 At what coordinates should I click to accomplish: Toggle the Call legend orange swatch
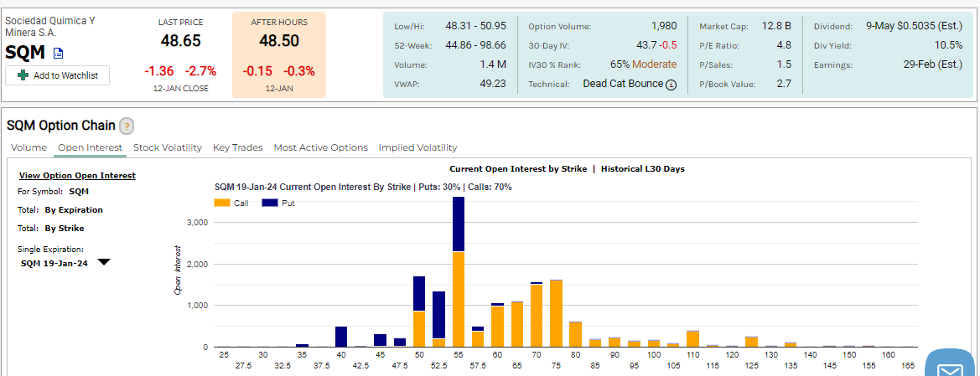pos(222,203)
